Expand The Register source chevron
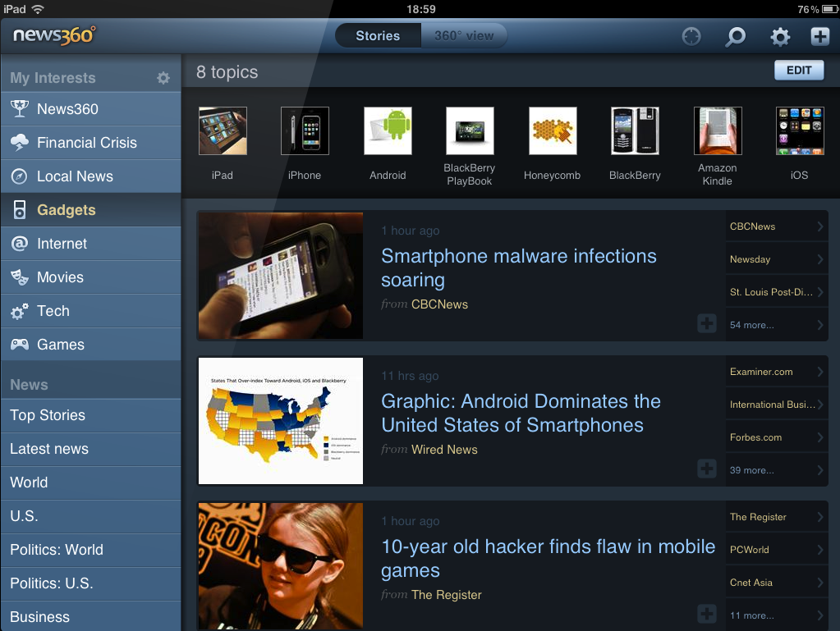This screenshot has width=840, height=631. click(819, 516)
